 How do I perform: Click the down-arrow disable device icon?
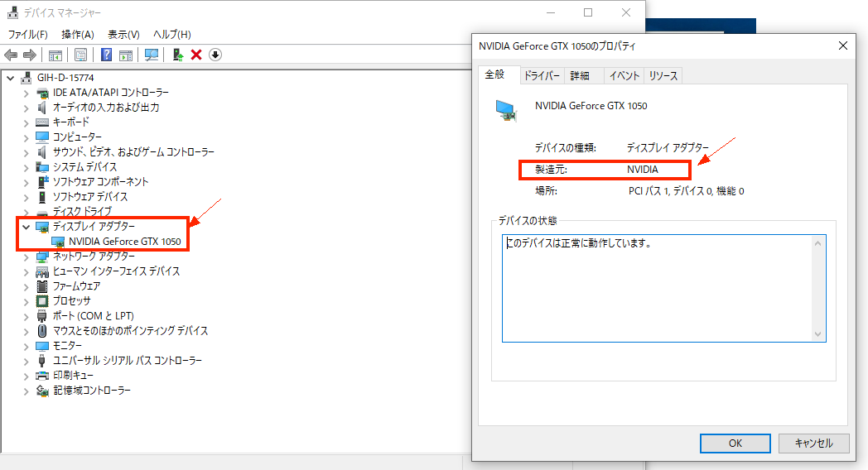(215, 55)
